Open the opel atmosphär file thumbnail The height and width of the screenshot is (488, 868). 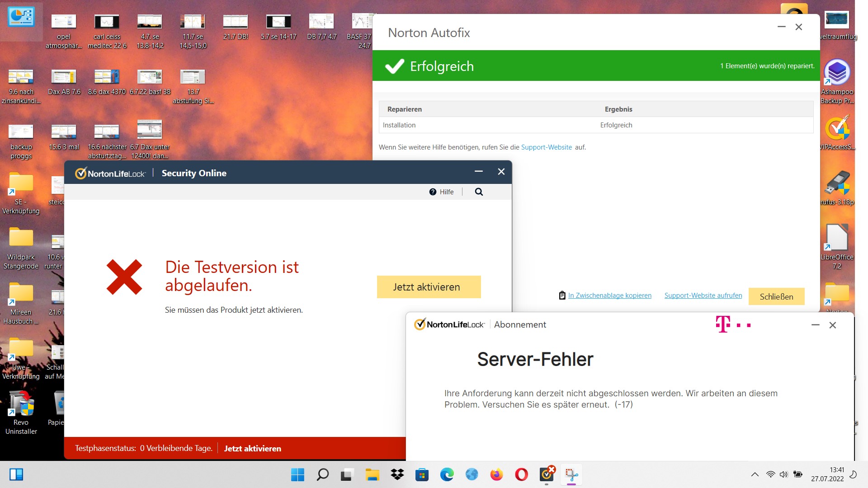64,31
